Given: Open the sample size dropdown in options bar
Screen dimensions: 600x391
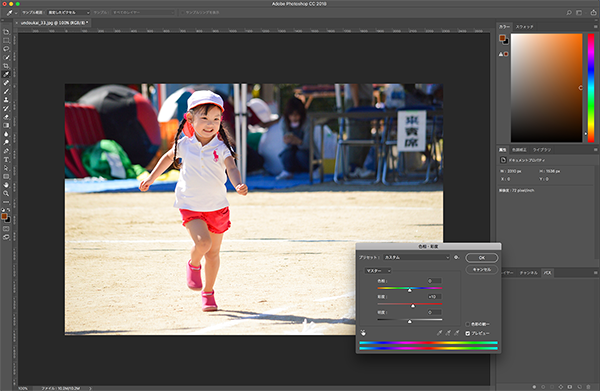Looking at the screenshot, I should (x=68, y=13).
